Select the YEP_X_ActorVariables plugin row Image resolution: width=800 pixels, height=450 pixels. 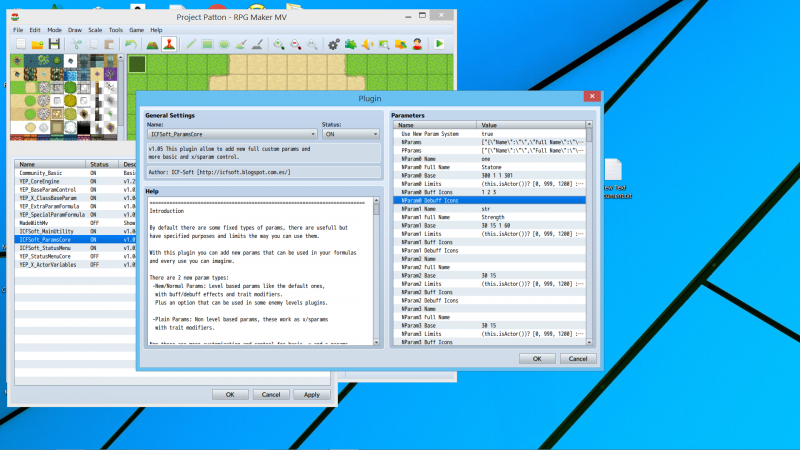[x=76, y=265]
